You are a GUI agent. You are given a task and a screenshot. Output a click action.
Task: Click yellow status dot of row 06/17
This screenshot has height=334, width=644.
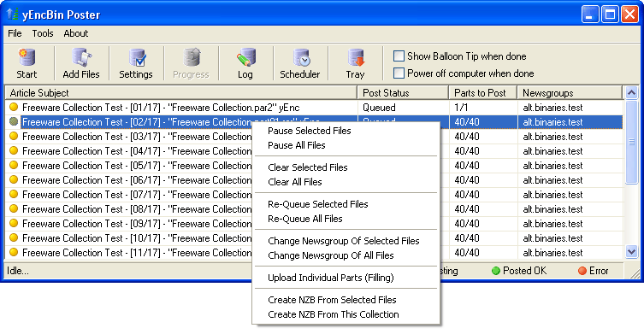pos(14,179)
